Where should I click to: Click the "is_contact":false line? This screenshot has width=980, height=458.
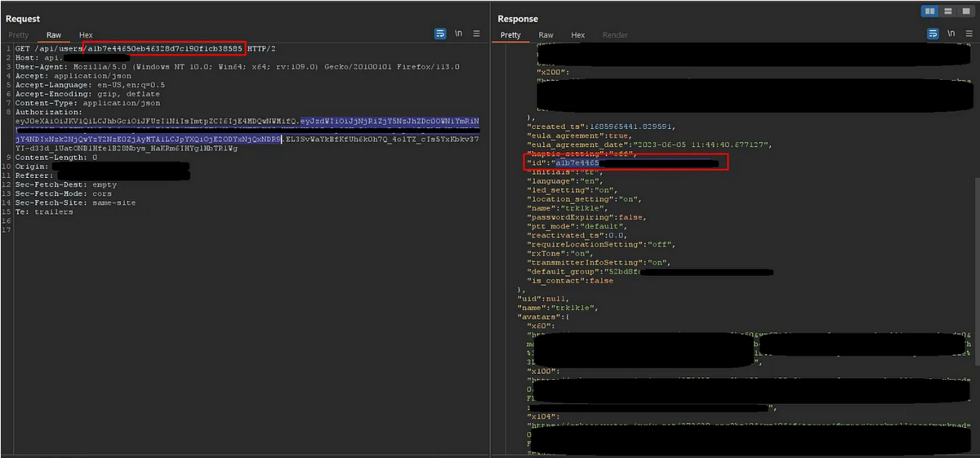pos(570,280)
